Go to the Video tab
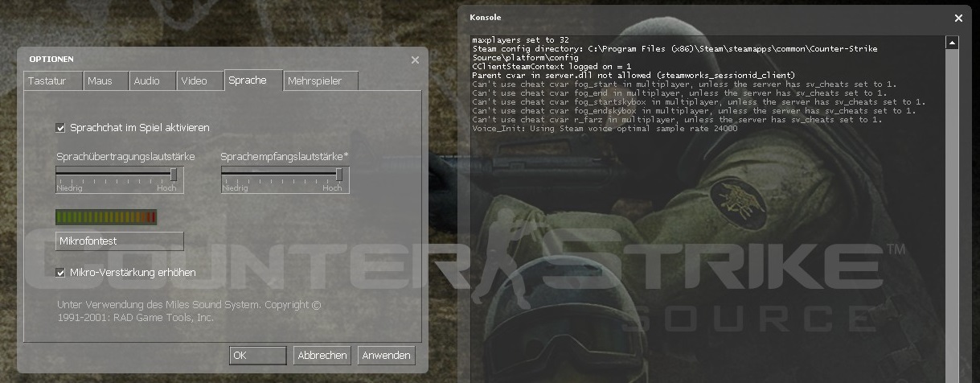 coord(199,80)
